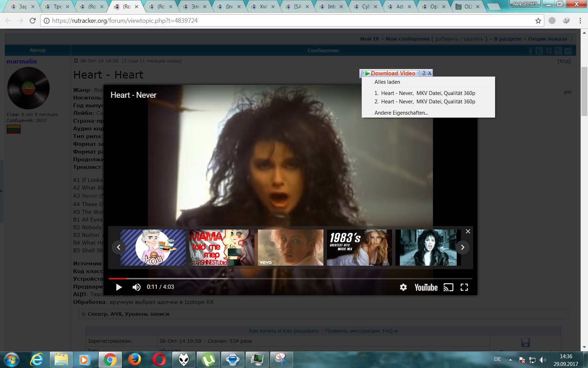Close the suggested videos strip

pos(468,231)
